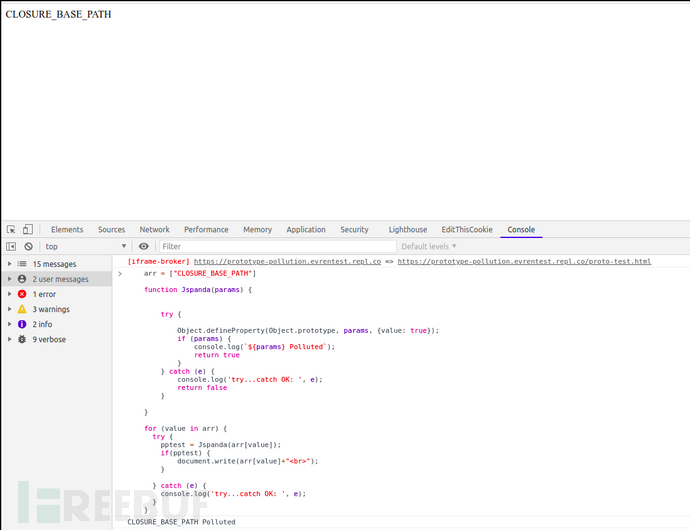This screenshot has height=530, width=690.
Task: Select the 1 error sidebar row
Action: (x=57, y=294)
